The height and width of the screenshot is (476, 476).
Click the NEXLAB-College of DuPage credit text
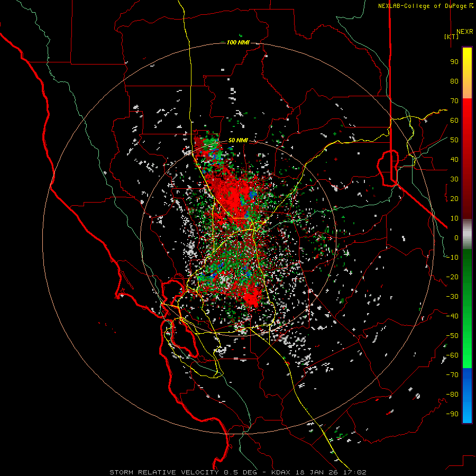(x=425, y=6)
